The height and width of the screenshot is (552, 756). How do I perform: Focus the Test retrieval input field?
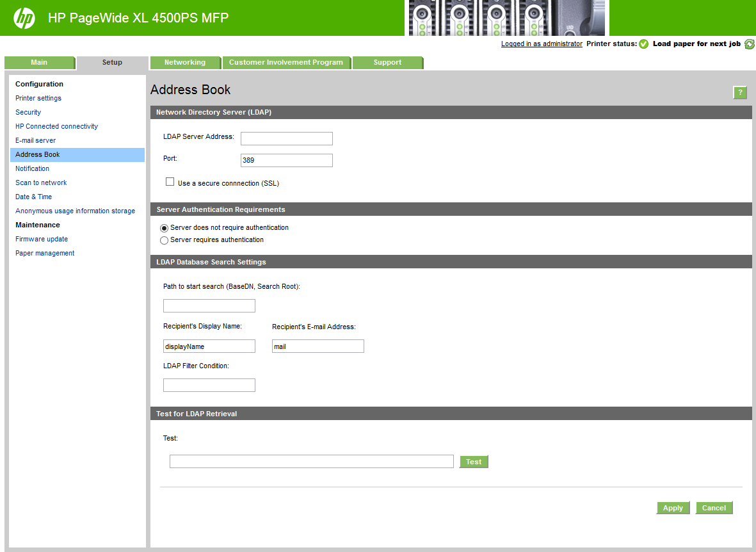(312, 462)
